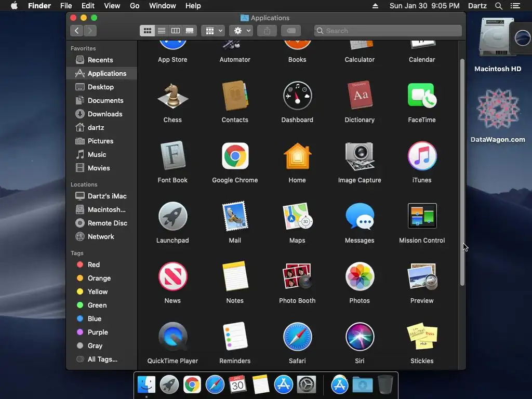Select Safari in Applications folder

297,337
